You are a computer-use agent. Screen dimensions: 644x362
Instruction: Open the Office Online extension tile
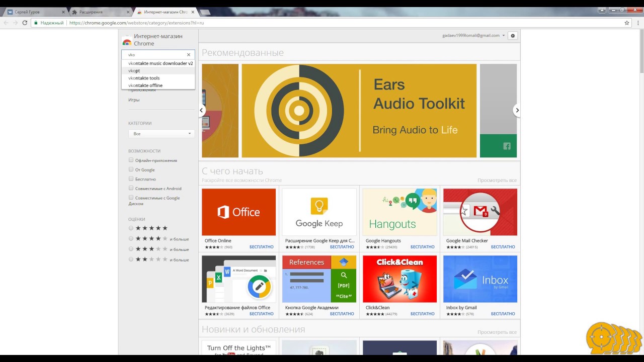tap(238, 219)
